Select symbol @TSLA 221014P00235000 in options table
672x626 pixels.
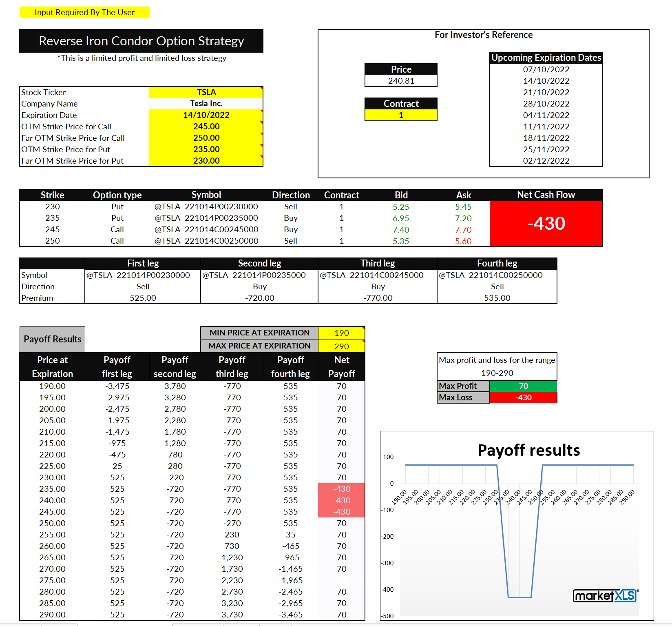206,218
